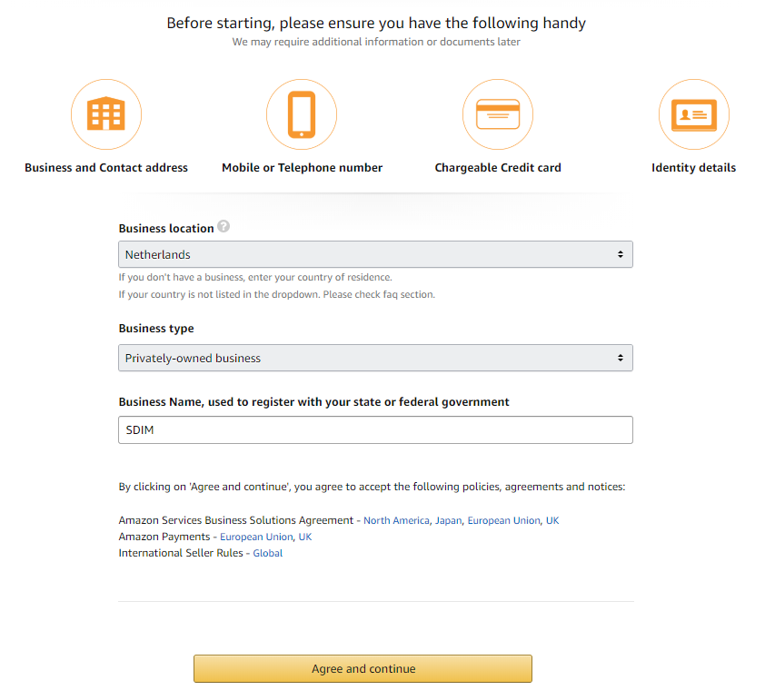Open the Business location country dropdown

click(x=375, y=254)
